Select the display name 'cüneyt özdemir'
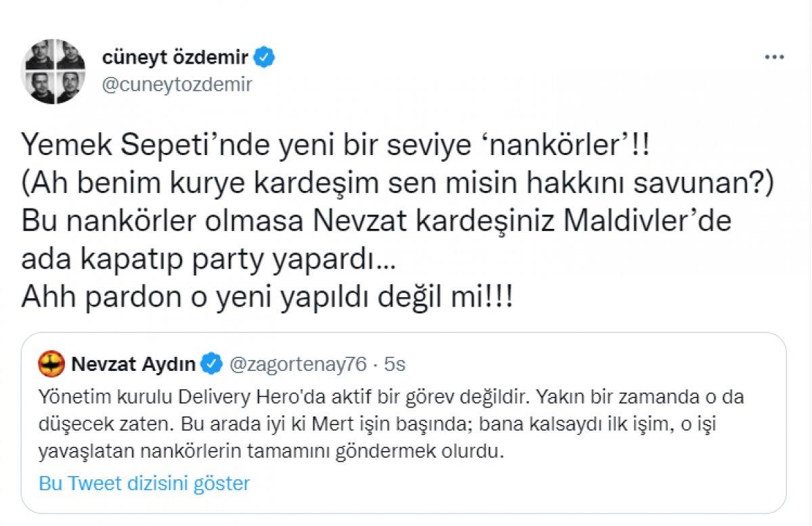Image resolution: width=812 pixels, height=526 pixels. pos(176,57)
